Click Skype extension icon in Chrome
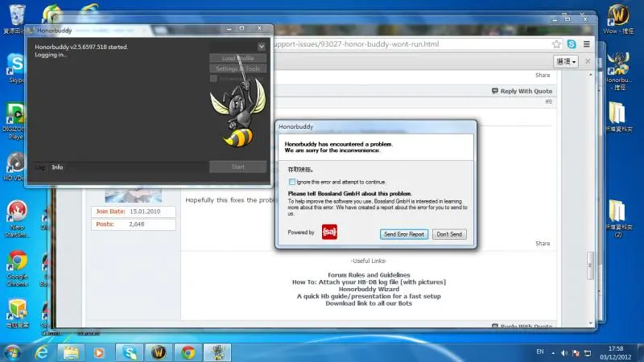The height and width of the screenshot is (362, 644). [572, 44]
